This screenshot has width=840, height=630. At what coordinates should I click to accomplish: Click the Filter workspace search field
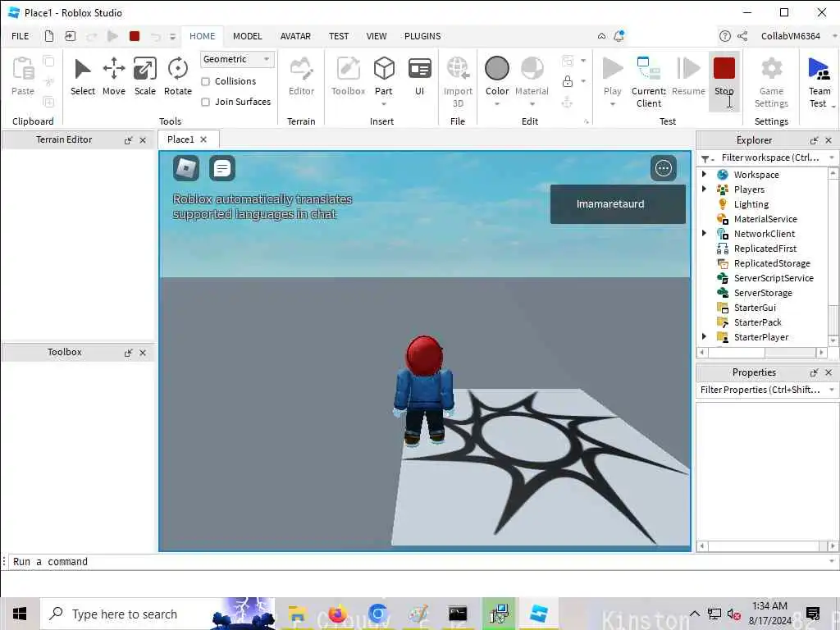(x=769, y=157)
